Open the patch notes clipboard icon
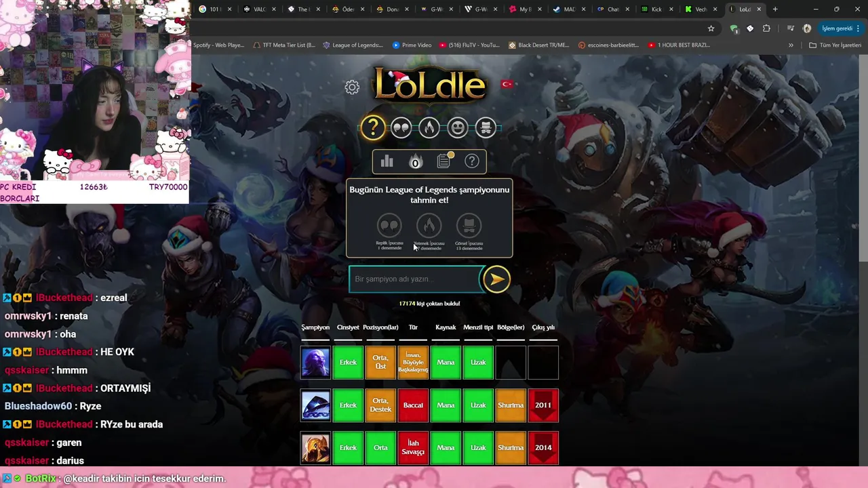This screenshot has width=868, height=488. pos(444,161)
